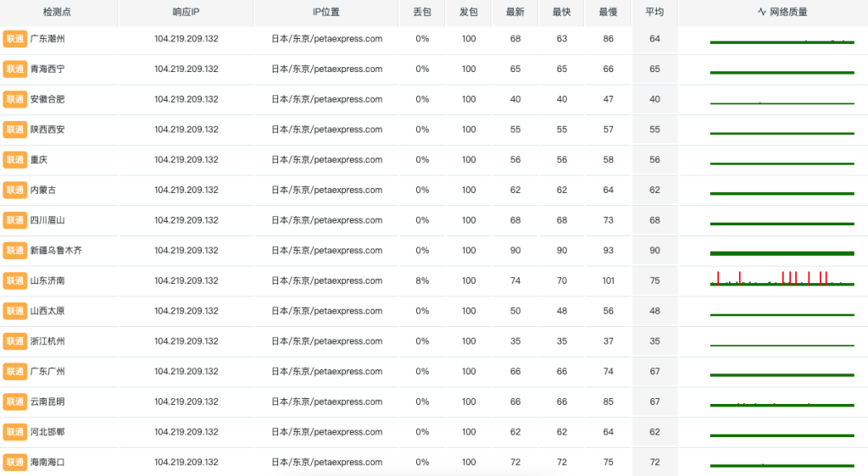Click the 联通 badge for 广东广州

tap(15, 372)
